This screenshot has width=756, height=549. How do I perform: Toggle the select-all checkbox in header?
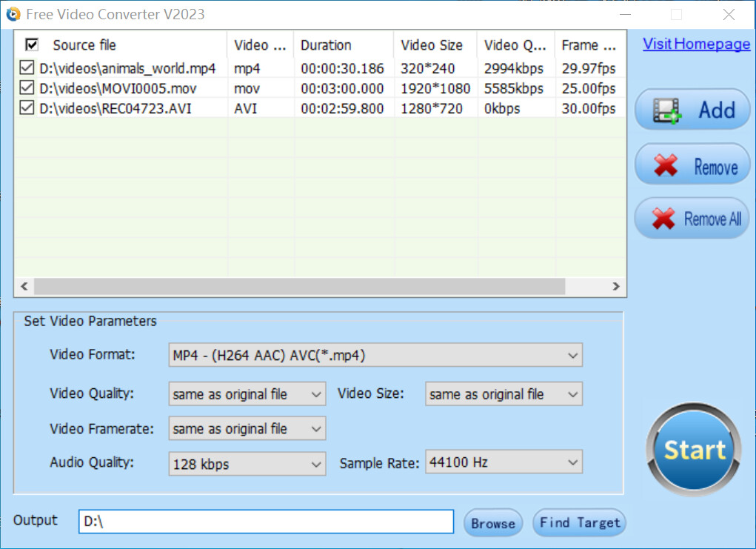click(x=30, y=44)
